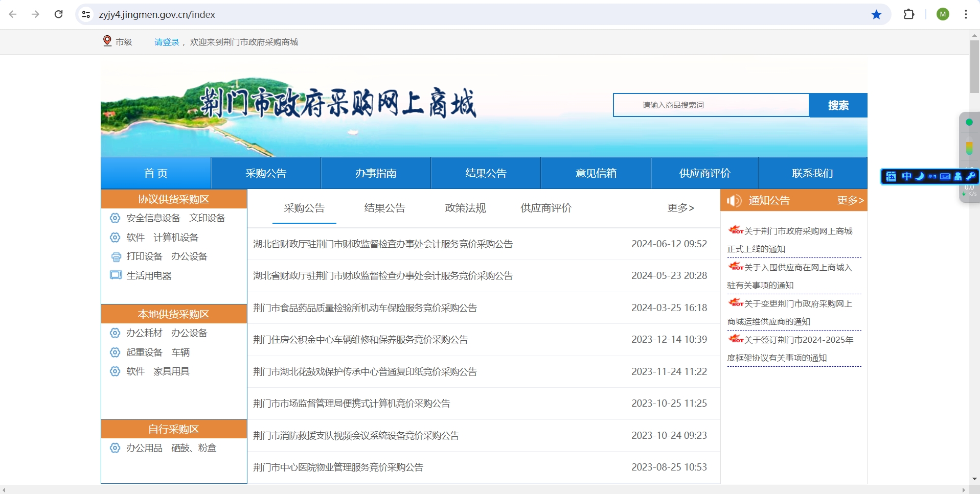This screenshot has width=980, height=494.
Task: Click the IME user account icon
Action: pos(958,176)
